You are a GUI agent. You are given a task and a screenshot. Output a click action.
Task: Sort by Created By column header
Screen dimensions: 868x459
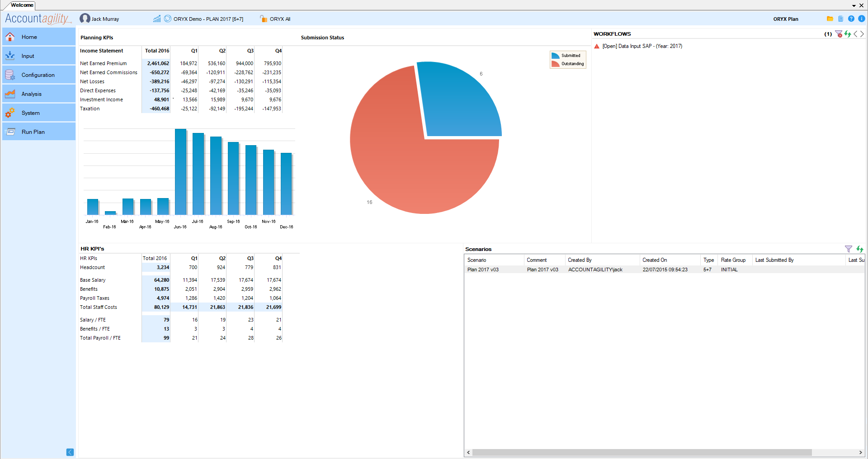[x=603, y=260]
